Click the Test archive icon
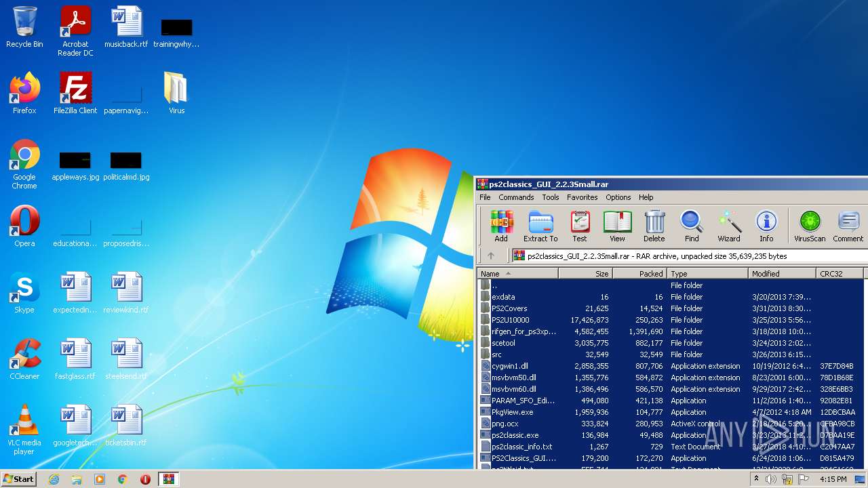Viewport: 868px width, 488px height. point(579,226)
